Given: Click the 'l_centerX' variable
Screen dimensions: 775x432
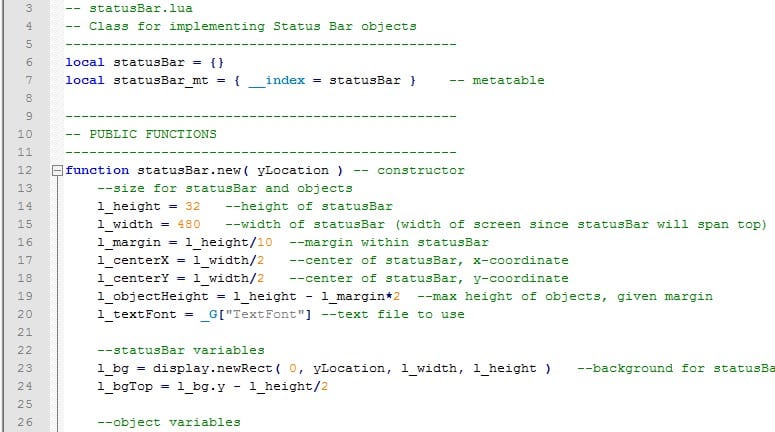Looking at the screenshot, I should (x=133, y=260).
